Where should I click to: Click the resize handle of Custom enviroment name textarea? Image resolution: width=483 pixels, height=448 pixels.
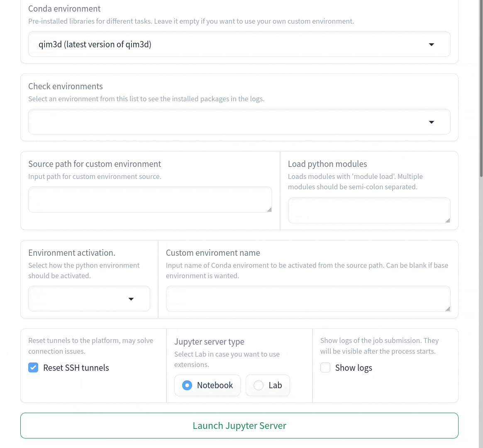tap(448, 309)
